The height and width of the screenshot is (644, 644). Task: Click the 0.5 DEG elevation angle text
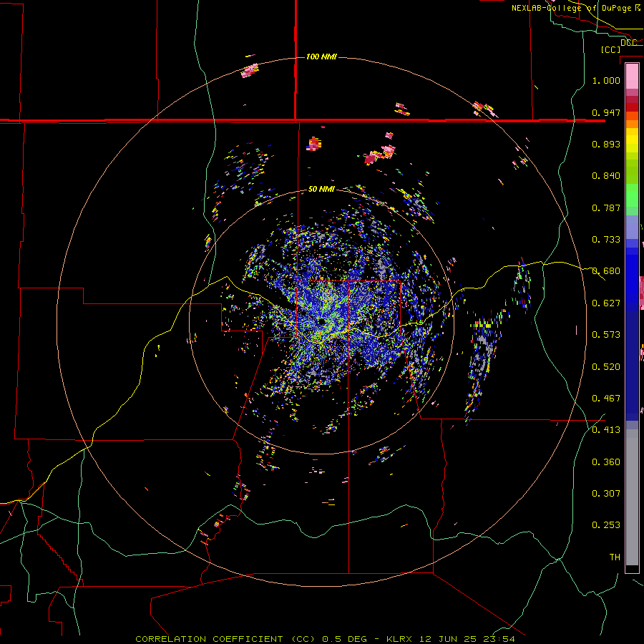click(345, 639)
